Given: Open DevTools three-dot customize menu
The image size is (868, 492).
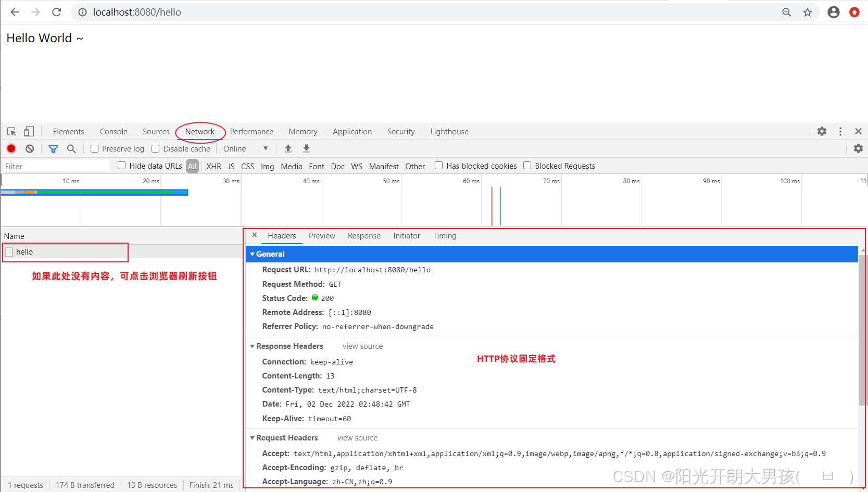Looking at the screenshot, I should coord(840,131).
